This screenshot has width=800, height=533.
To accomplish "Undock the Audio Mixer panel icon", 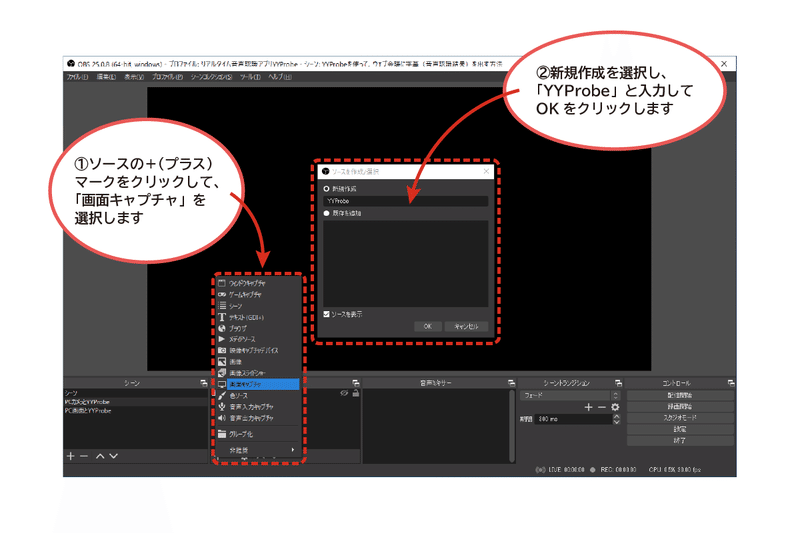I will click(511, 383).
